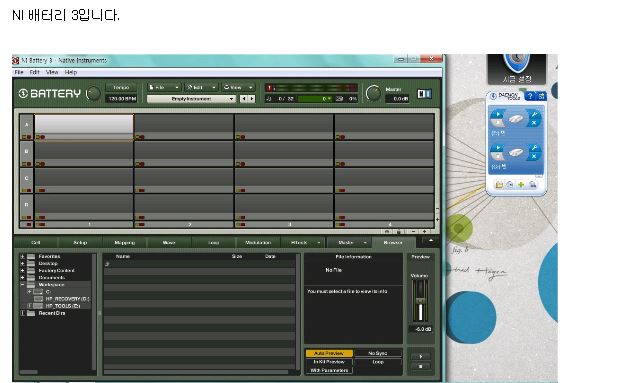Click disc icon at DAEMON gadget bottom

pos(510,185)
